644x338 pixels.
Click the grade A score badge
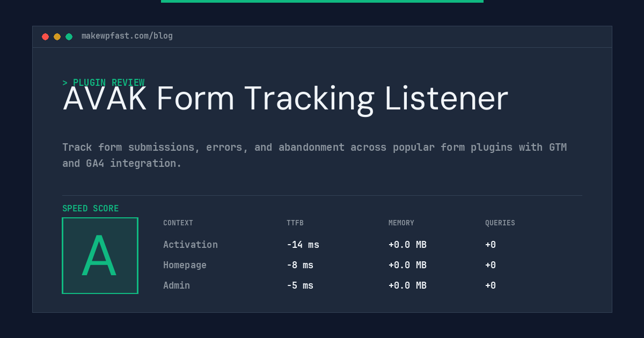pyautogui.click(x=100, y=255)
